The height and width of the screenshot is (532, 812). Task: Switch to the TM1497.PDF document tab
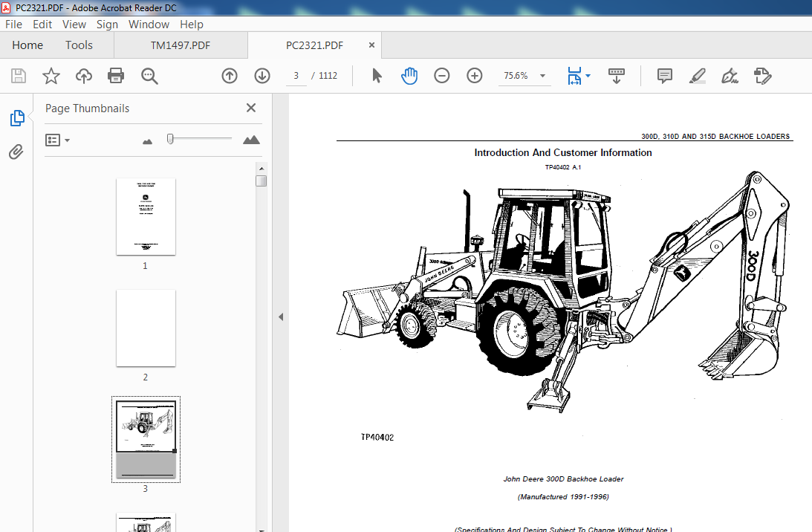click(x=181, y=45)
